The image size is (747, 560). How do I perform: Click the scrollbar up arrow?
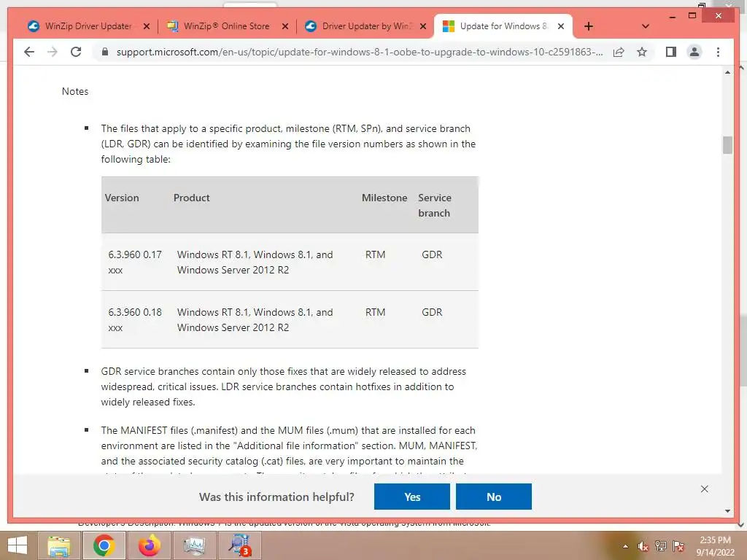click(727, 72)
